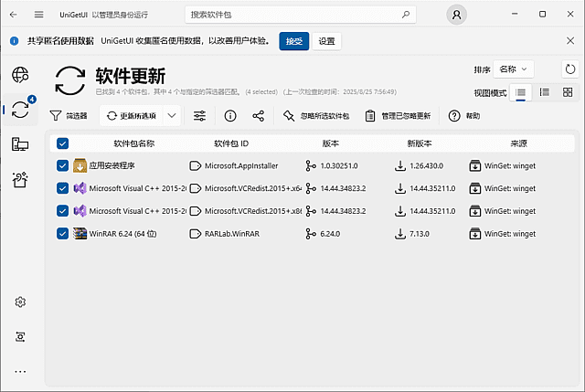This screenshot has height=392, width=585.
Task: Open the Installed Packages sidebar icon
Action: tap(20, 143)
